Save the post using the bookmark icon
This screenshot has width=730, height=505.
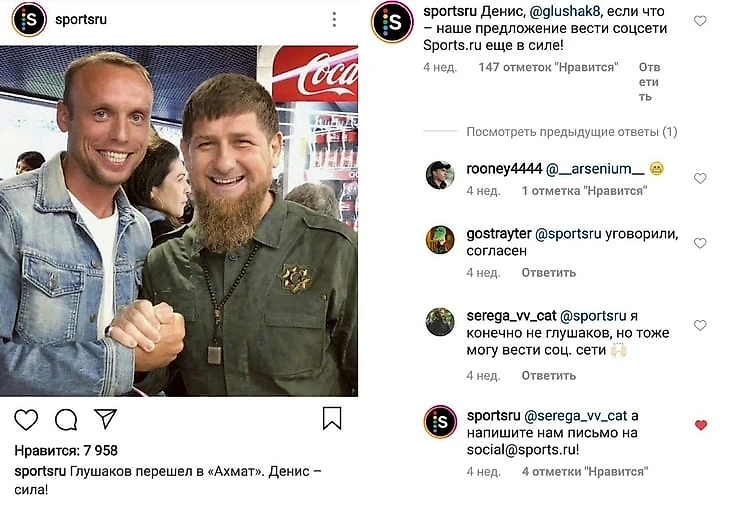pos(332,418)
